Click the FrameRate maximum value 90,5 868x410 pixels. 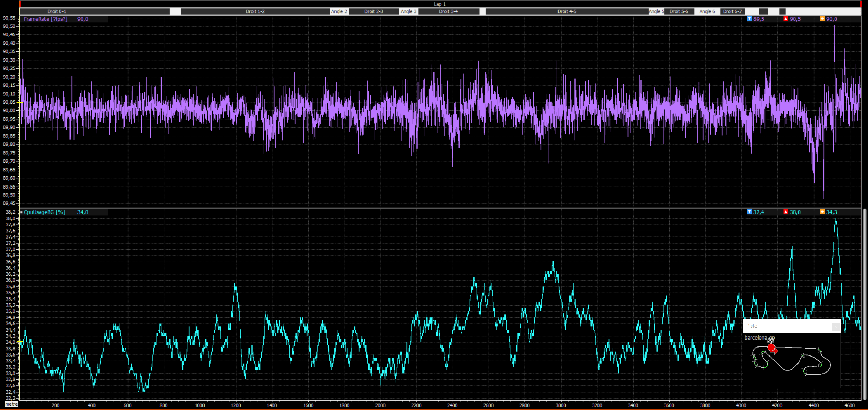click(x=795, y=19)
